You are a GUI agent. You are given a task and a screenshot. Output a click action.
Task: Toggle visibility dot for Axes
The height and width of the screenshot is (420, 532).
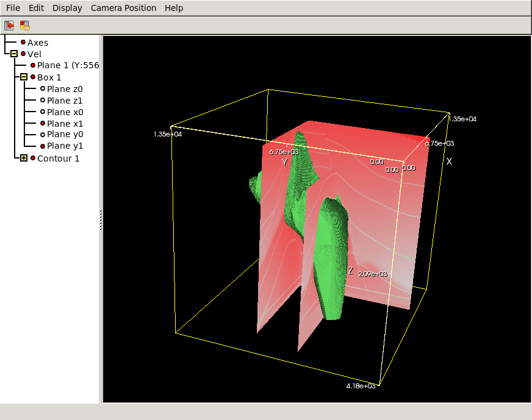tap(23, 43)
